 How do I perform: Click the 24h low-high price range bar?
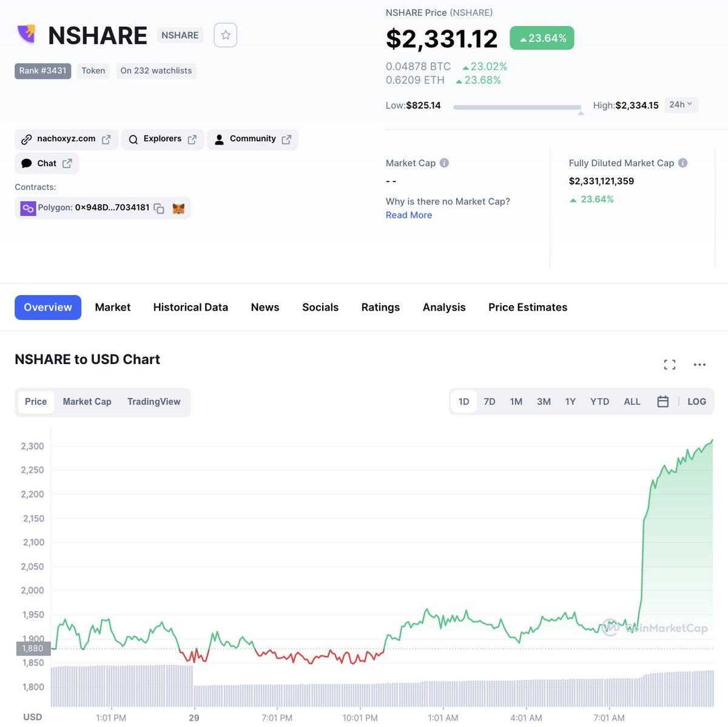pos(517,107)
